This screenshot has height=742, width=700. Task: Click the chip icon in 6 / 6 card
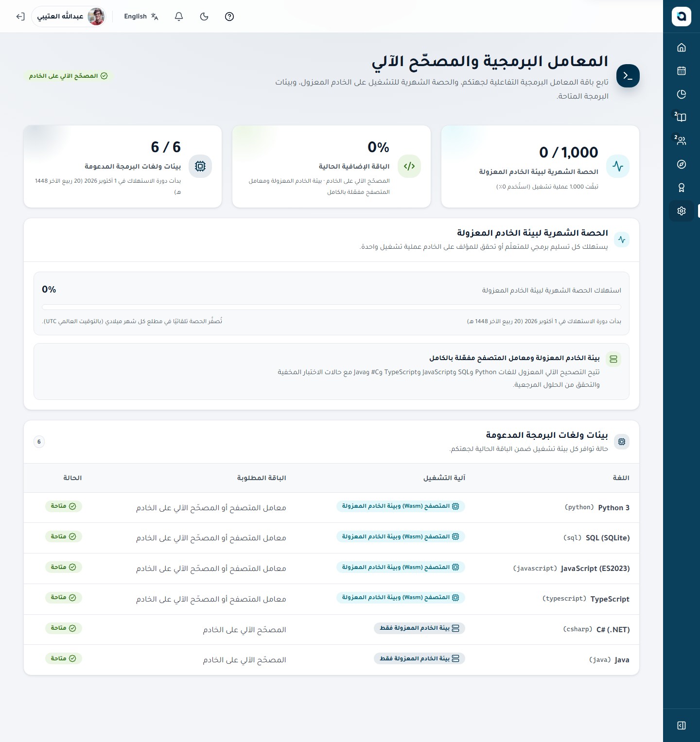[200, 166]
